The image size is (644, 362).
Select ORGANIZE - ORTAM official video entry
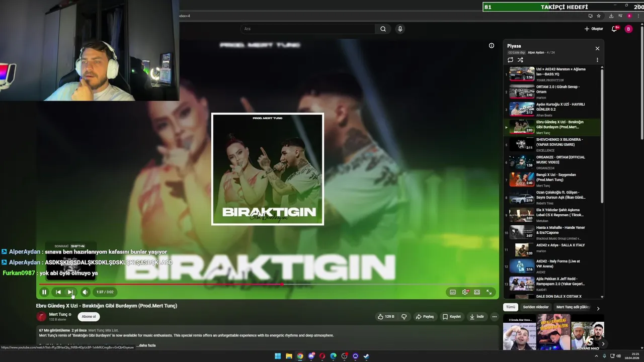[552, 162]
